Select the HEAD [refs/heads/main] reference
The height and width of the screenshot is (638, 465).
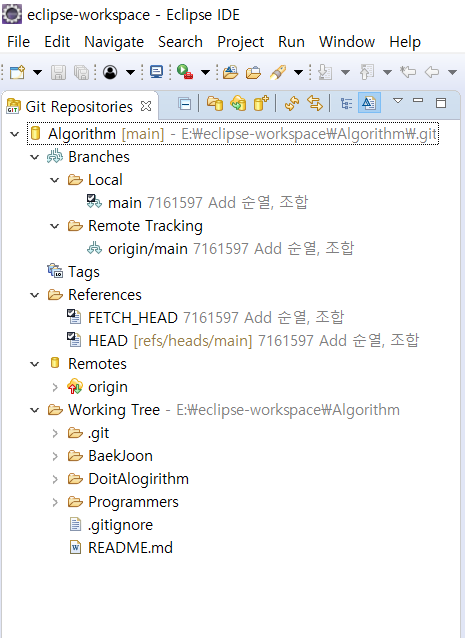coord(243,341)
